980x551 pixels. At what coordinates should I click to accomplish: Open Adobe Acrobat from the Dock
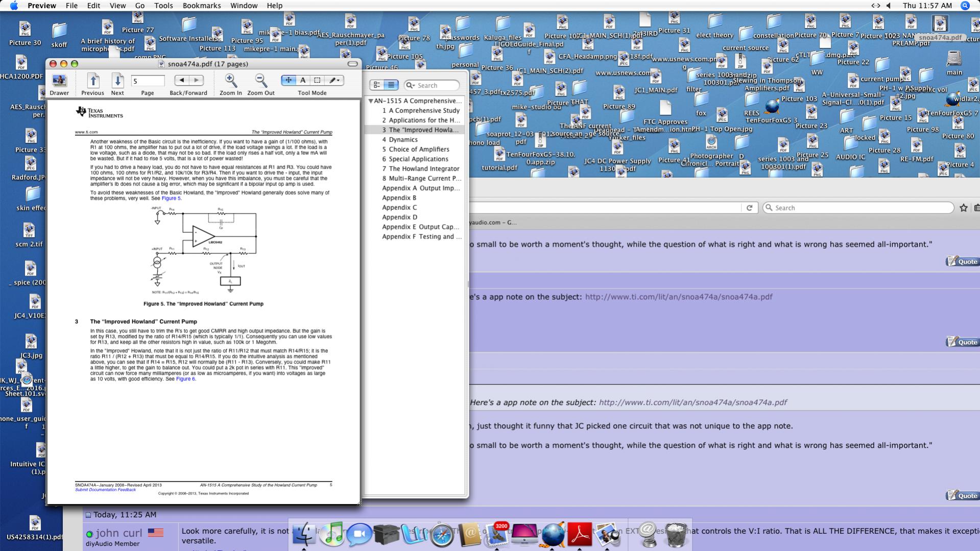pyautogui.click(x=580, y=534)
